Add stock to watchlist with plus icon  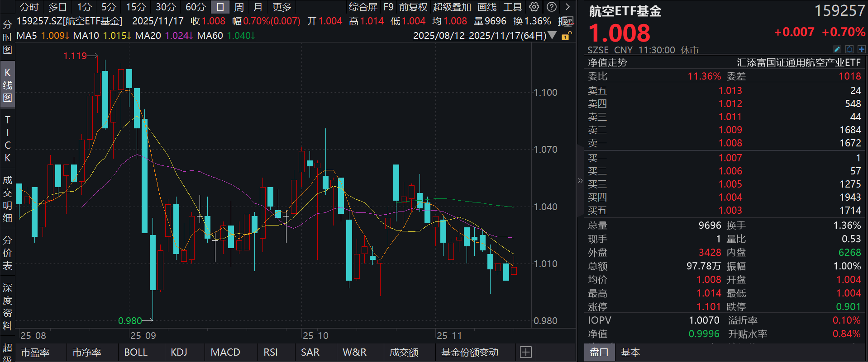point(861,49)
